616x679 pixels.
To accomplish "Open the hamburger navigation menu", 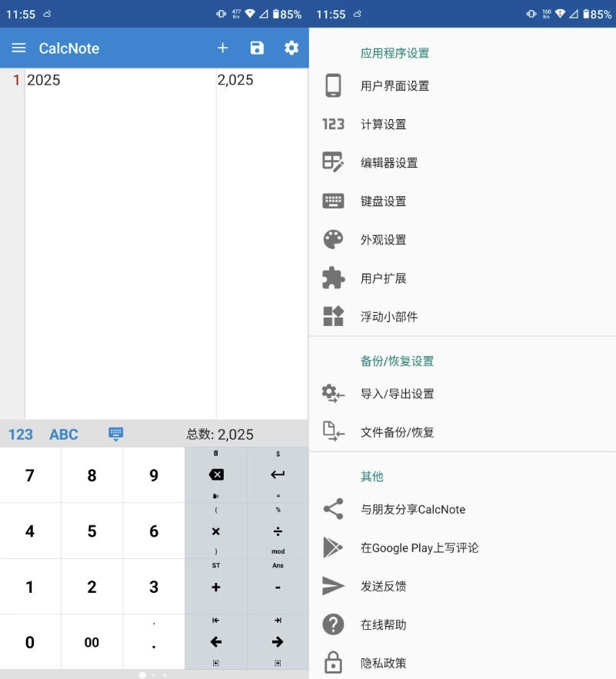I will [19, 48].
